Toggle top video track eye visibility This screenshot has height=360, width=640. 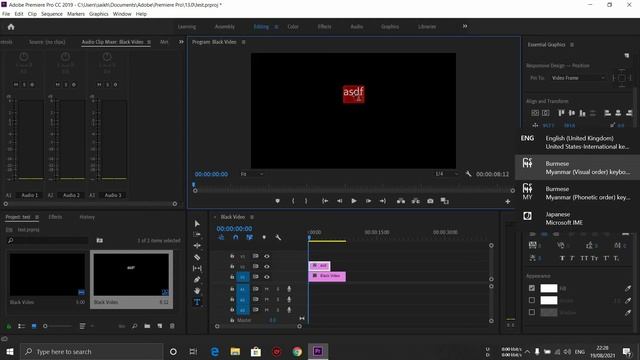click(267, 256)
